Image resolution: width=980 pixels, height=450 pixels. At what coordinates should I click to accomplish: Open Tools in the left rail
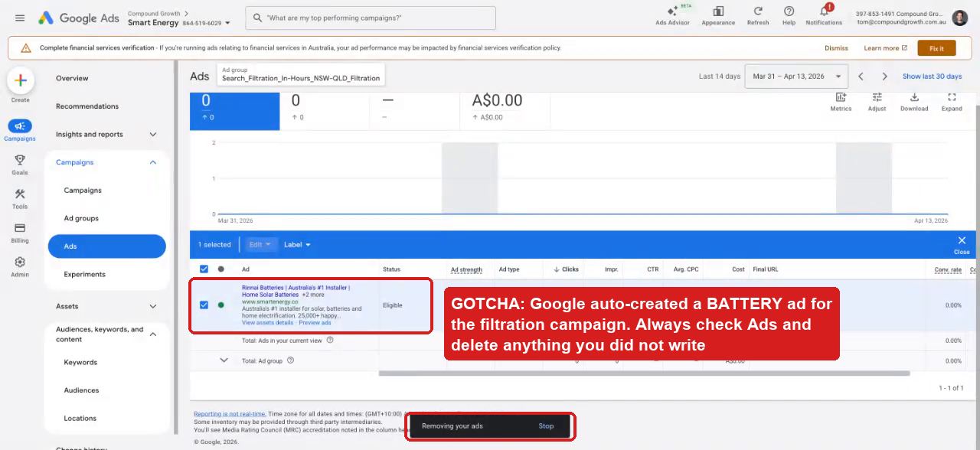[x=20, y=199]
